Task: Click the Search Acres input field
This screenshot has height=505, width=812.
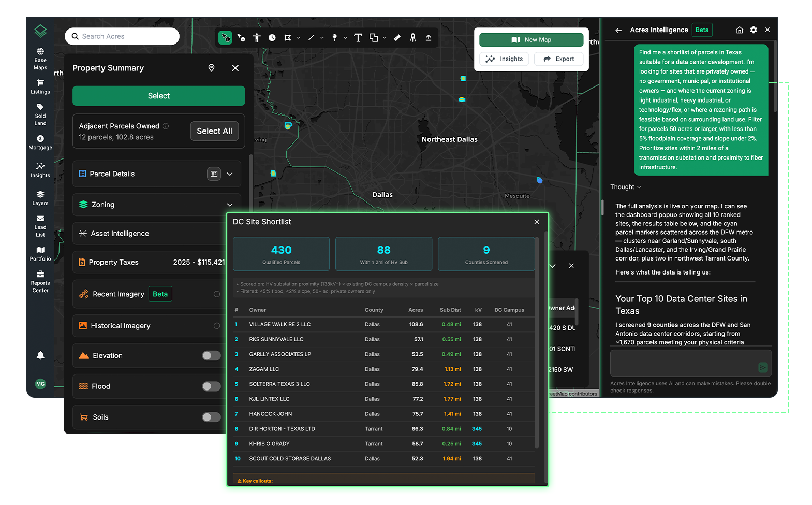Action: point(122,36)
